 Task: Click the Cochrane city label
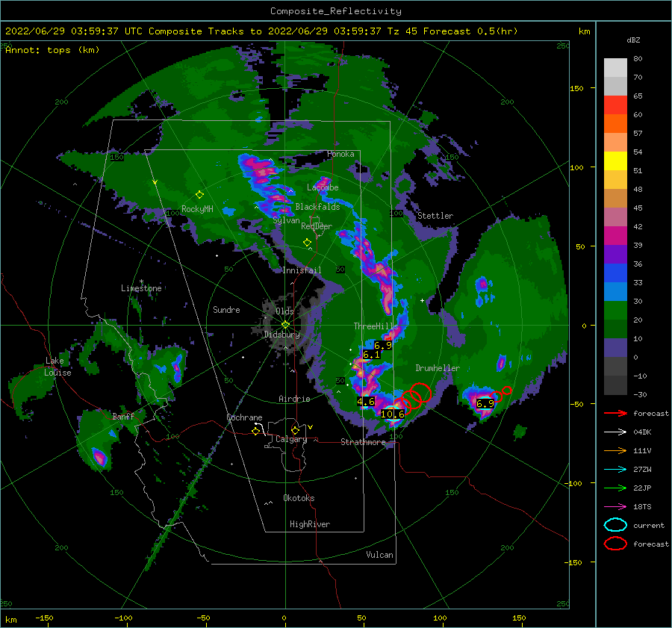[x=244, y=417]
